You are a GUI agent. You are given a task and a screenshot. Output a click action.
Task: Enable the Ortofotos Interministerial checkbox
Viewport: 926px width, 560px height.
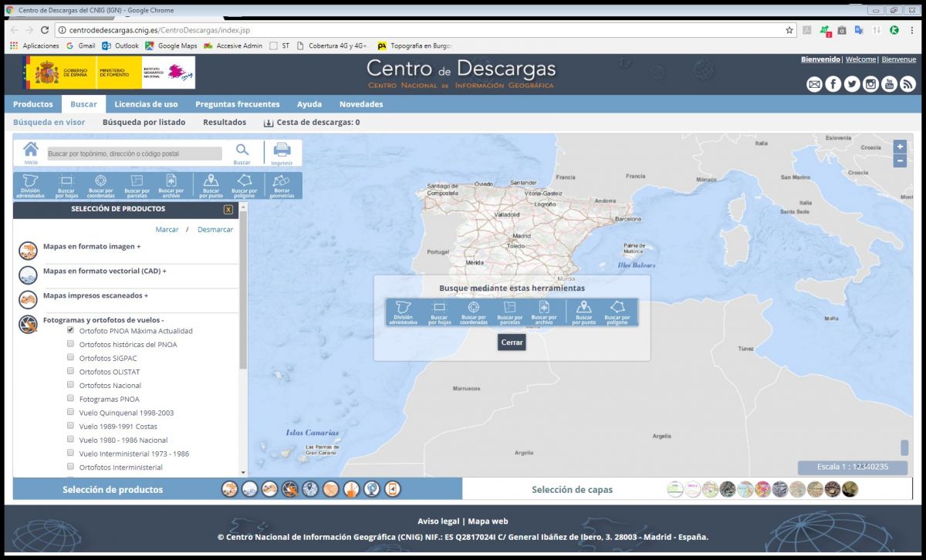point(71,467)
